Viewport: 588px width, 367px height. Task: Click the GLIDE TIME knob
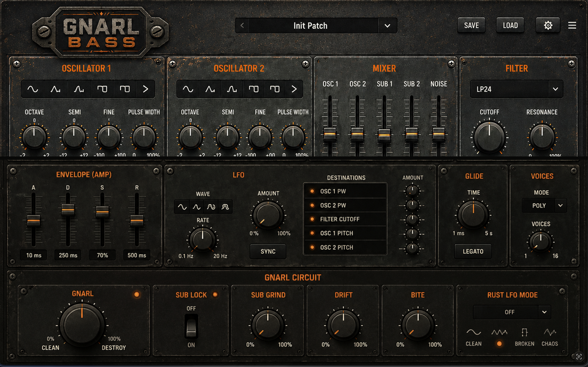click(x=473, y=215)
